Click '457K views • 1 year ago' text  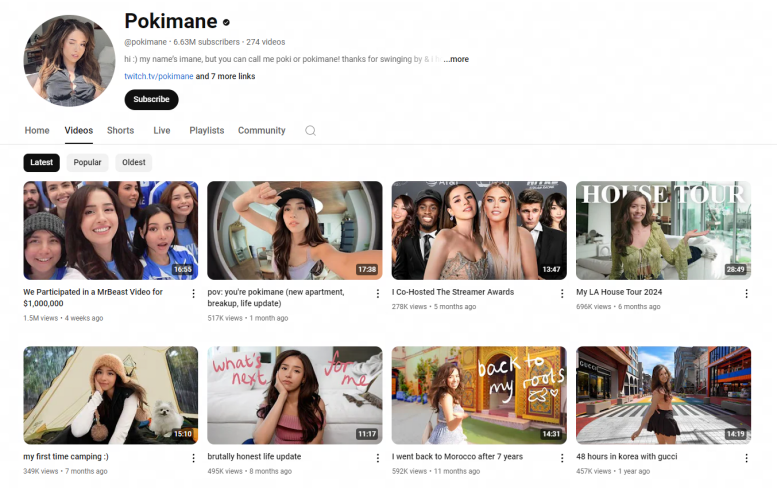613,471
